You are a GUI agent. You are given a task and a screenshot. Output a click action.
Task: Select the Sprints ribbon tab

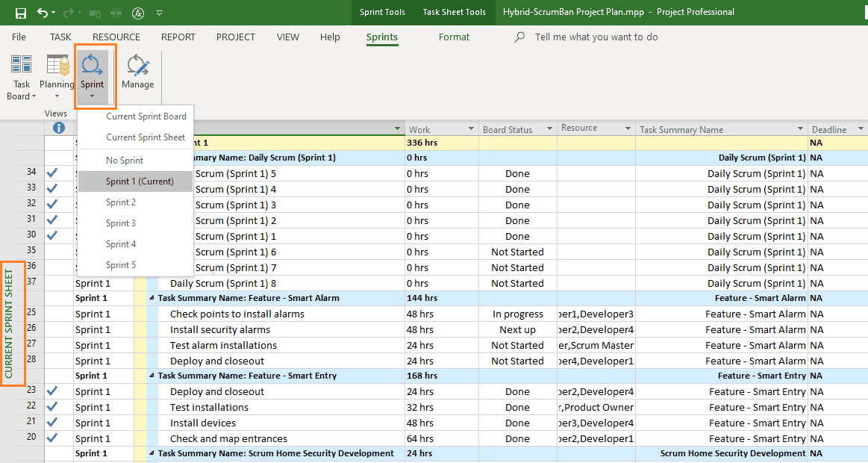382,37
